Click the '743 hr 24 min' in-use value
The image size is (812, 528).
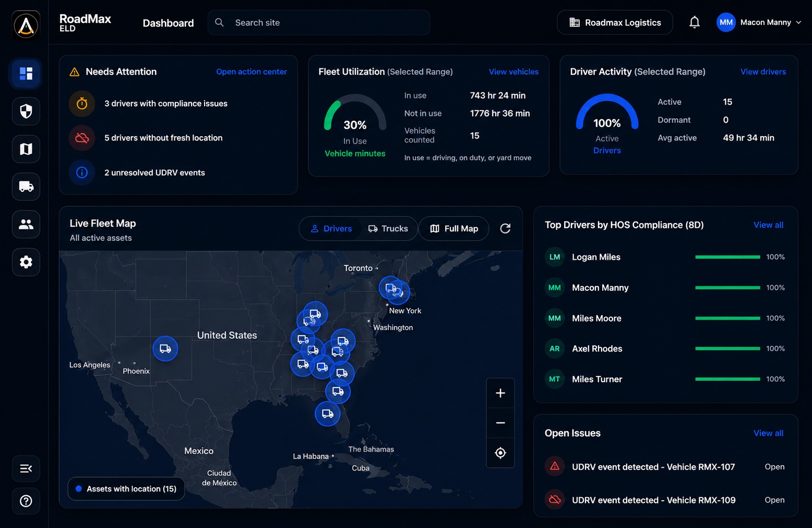coord(498,96)
